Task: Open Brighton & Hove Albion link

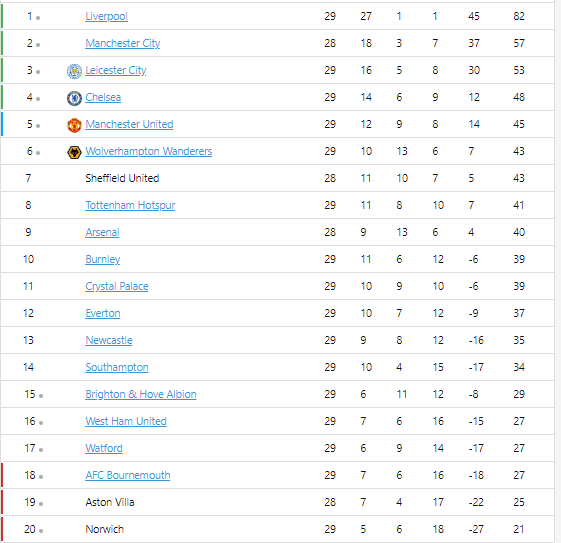Action: click(141, 395)
